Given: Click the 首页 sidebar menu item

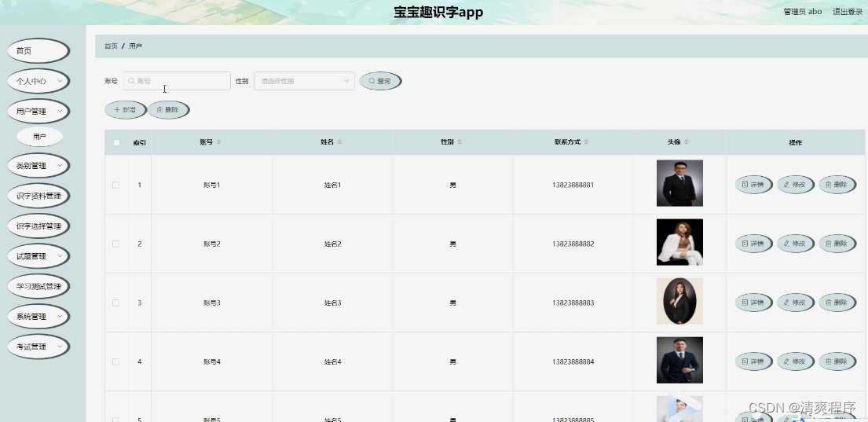Looking at the screenshot, I should point(38,51).
